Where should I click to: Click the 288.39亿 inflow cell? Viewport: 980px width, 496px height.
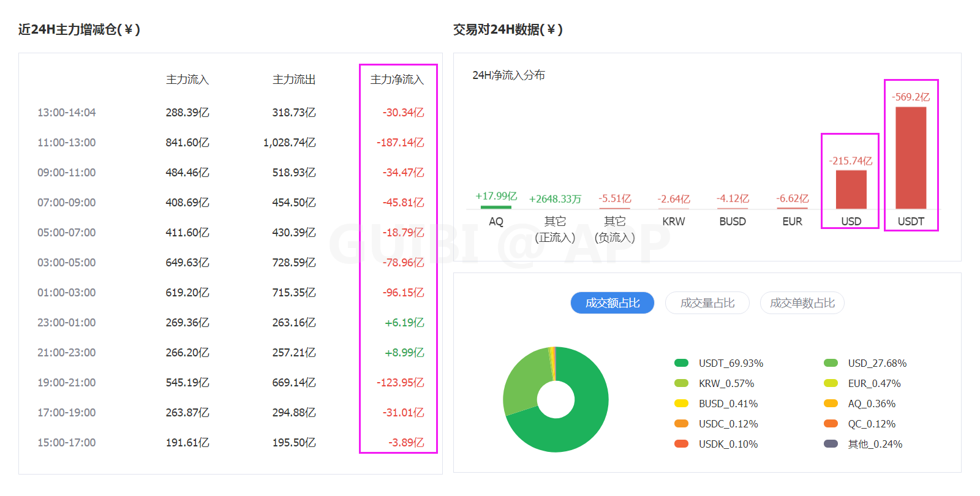click(187, 113)
